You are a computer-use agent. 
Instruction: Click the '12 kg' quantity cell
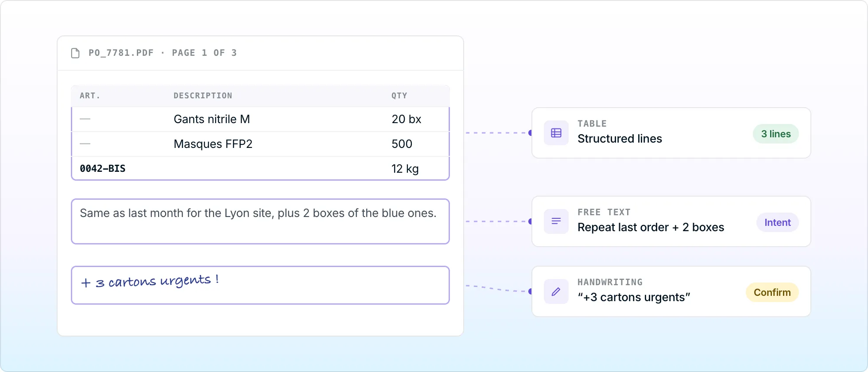(405, 169)
